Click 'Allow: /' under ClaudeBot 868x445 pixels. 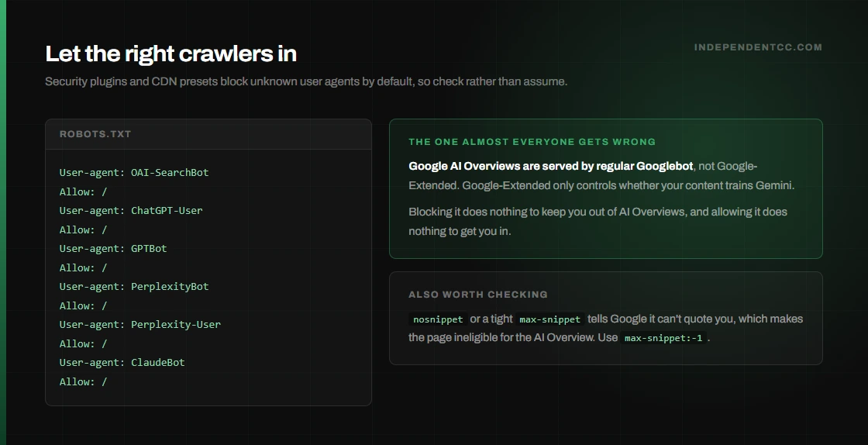pos(83,382)
